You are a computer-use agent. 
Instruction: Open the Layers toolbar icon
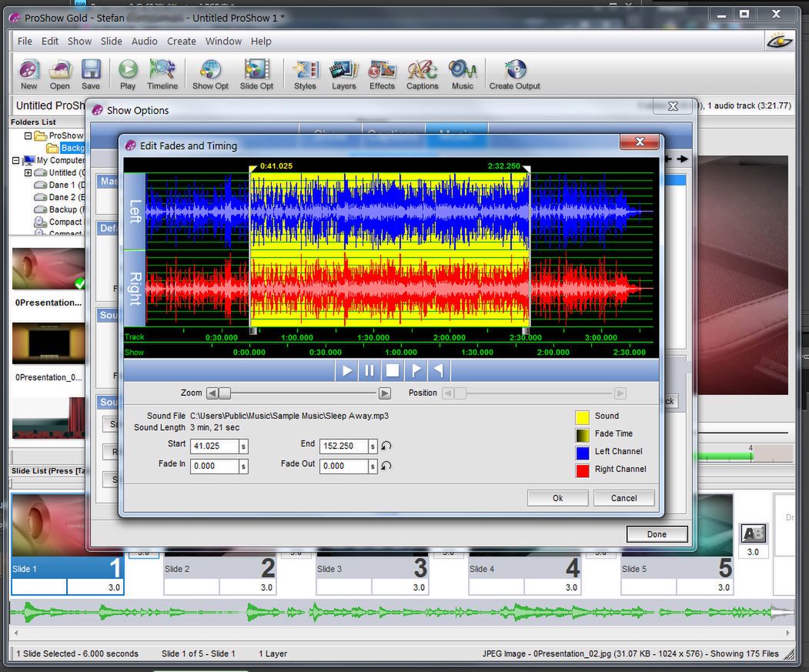pos(343,75)
